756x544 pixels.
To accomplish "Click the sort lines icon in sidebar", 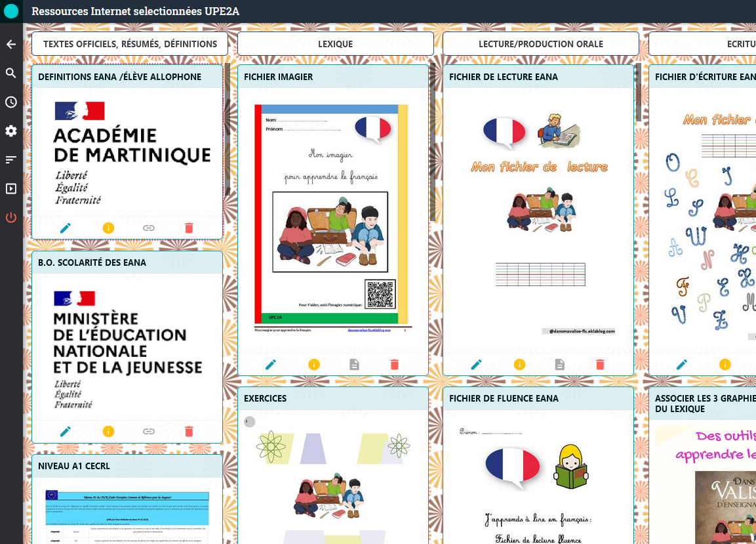I will click(11, 159).
